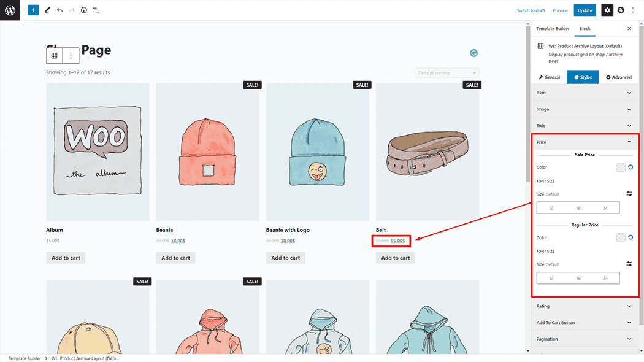
Task: Click the Undo arrow
Action: [x=59, y=10]
